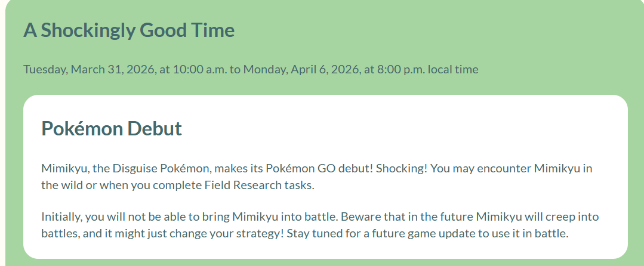
Task: Click the "Pokémon Debut" section heading
Action: pos(112,128)
